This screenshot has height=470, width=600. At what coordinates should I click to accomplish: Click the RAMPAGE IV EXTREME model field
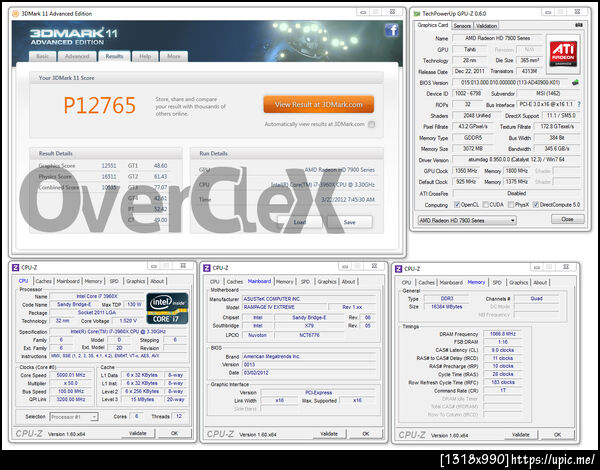coord(285,307)
